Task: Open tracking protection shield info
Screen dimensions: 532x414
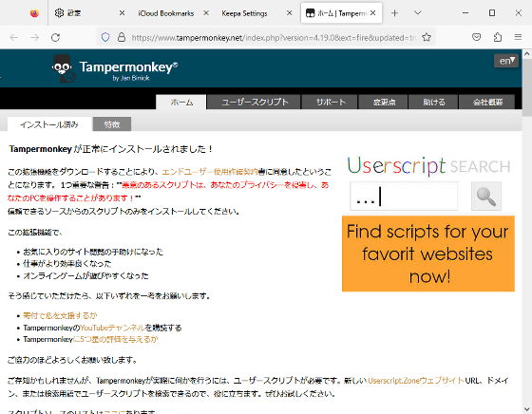Action: tap(105, 37)
